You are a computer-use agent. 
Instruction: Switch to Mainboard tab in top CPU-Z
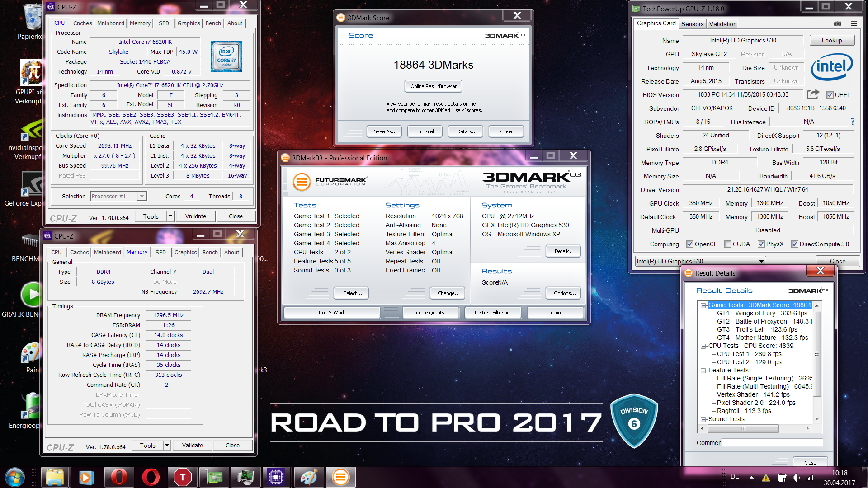click(x=111, y=23)
